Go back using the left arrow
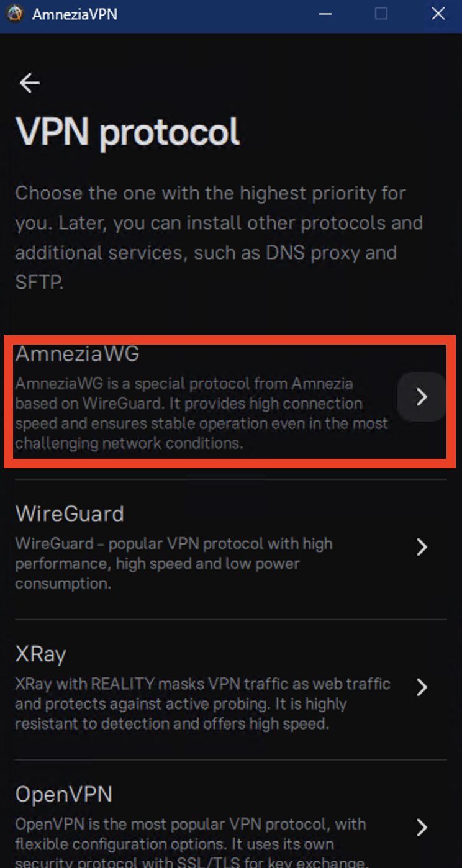This screenshot has width=462, height=868. (29, 83)
